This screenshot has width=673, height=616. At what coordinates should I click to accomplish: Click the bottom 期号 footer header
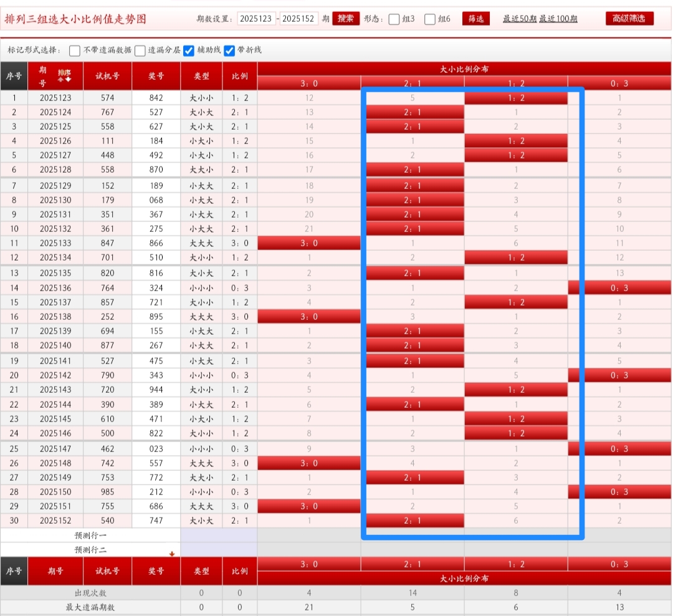click(55, 571)
